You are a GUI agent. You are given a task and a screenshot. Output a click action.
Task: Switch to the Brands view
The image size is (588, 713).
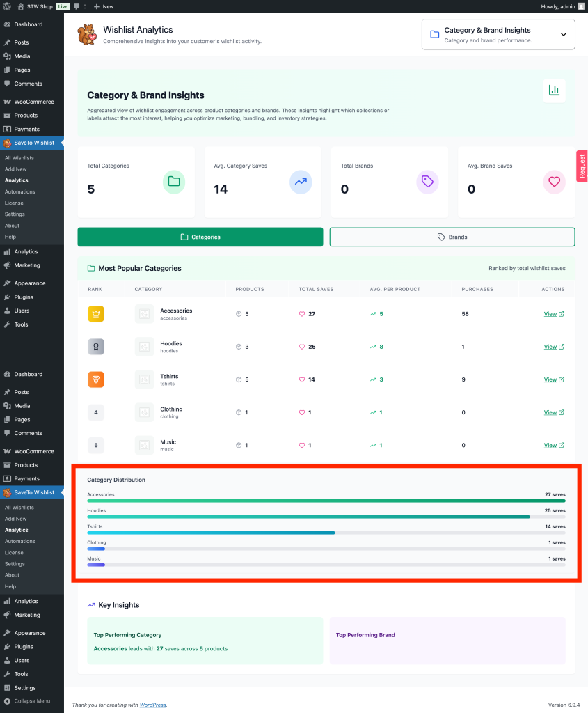tap(453, 237)
